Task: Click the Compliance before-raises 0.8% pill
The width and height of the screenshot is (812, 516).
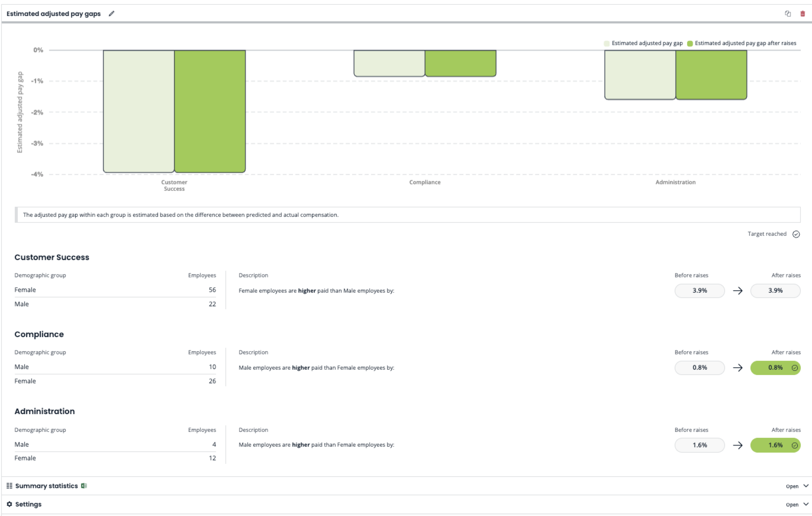Action: 699,368
